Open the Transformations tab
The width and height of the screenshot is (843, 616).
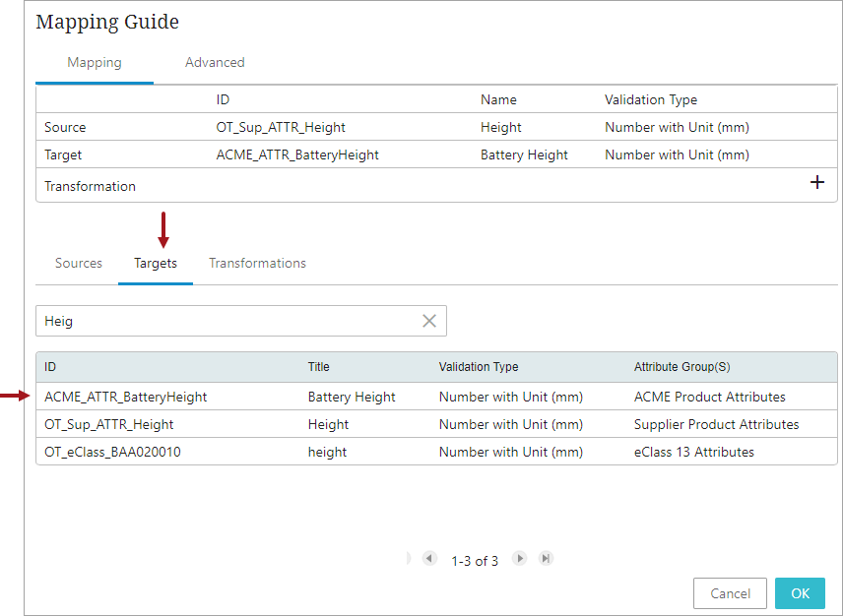(257, 263)
